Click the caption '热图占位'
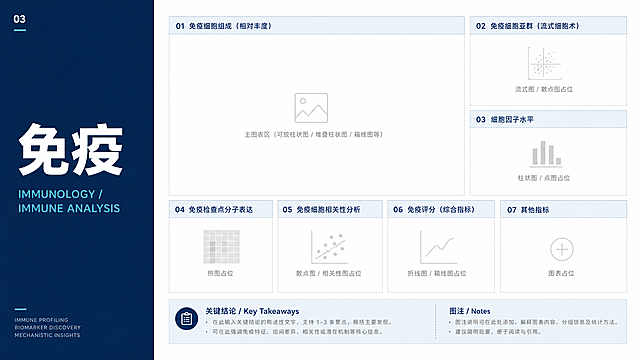Screen dimensions: 640x360 [x=220, y=273]
